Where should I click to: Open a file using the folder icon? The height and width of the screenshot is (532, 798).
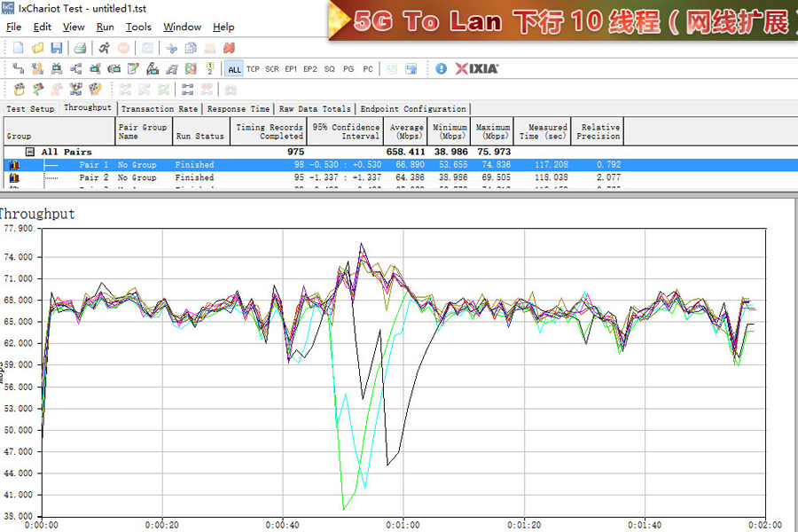coord(37,48)
